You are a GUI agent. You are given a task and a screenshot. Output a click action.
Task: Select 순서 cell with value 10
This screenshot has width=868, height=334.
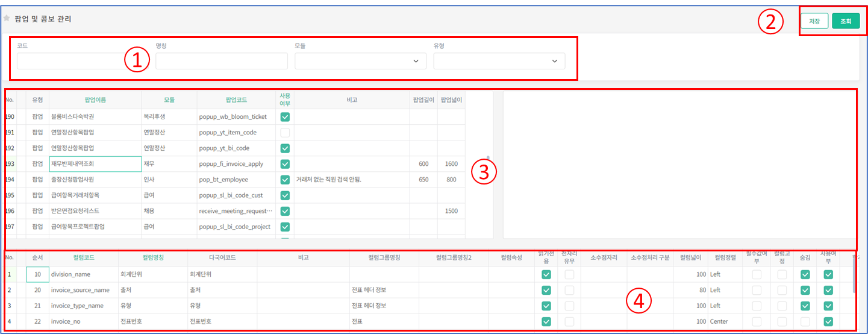click(x=37, y=274)
